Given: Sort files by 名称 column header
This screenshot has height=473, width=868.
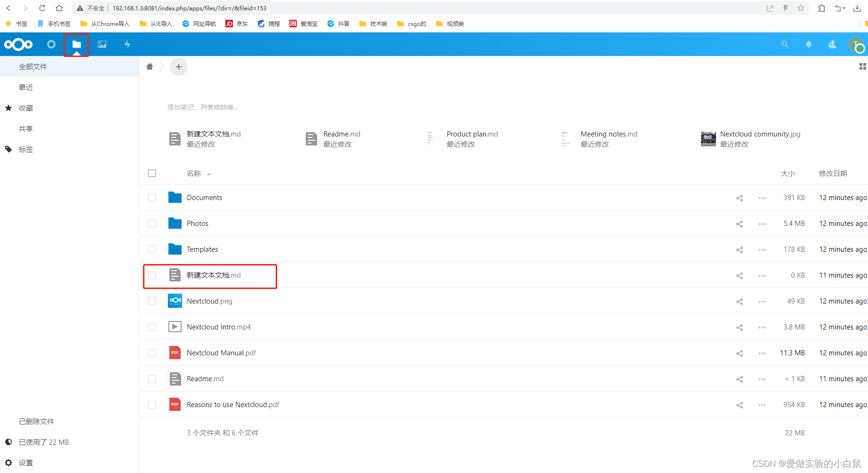Looking at the screenshot, I should pyautogui.click(x=194, y=174).
